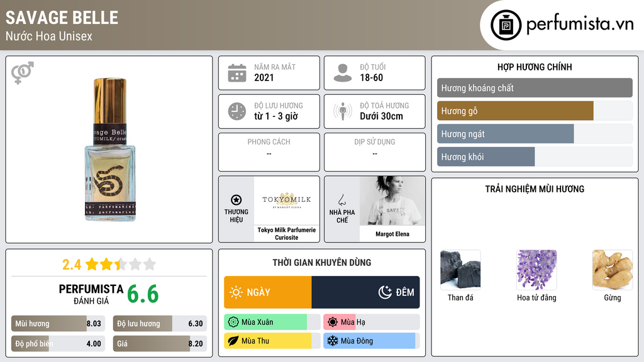Screen dimensions: 644x362
Task: Click the leaf icon for Mùa Thu
Action: (233, 341)
